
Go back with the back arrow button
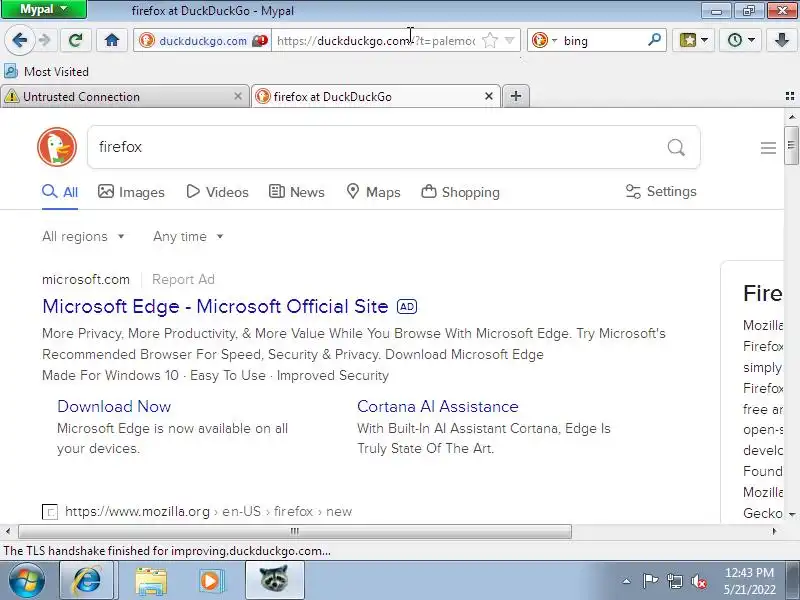click(19, 40)
